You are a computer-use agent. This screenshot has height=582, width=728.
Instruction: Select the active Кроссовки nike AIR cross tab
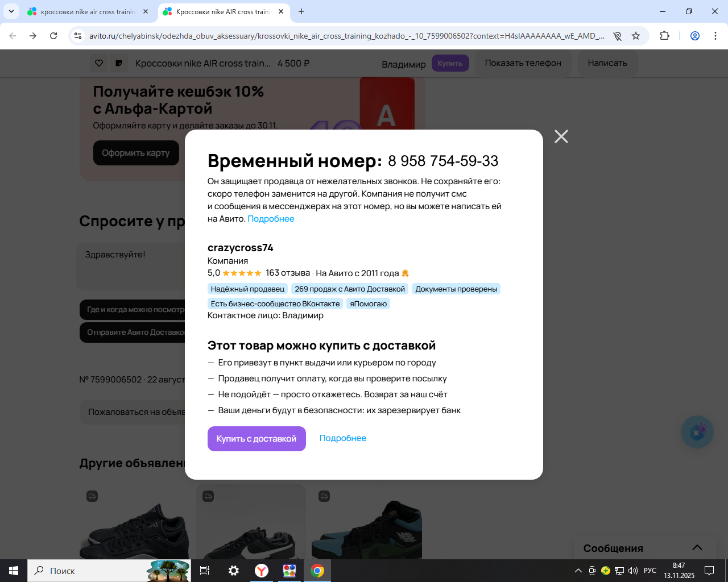pos(224,11)
